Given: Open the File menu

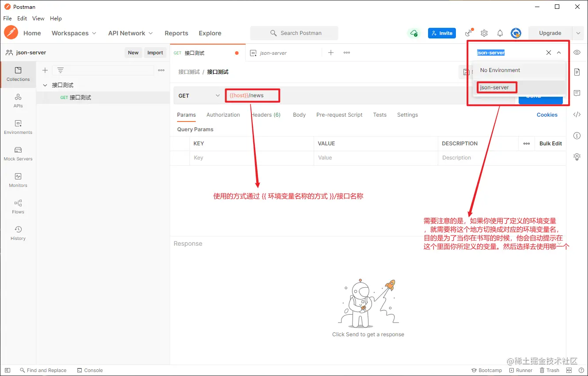Looking at the screenshot, I should (8, 19).
